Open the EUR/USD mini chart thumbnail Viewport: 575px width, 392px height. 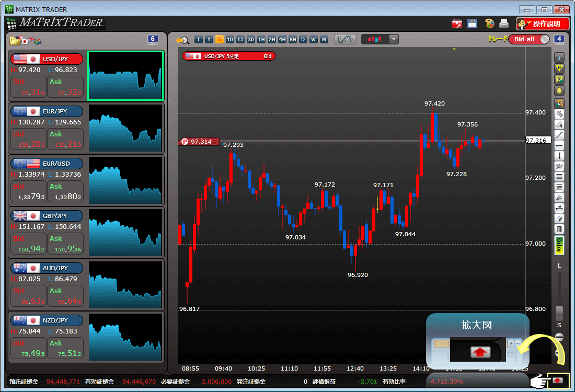pos(125,180)
